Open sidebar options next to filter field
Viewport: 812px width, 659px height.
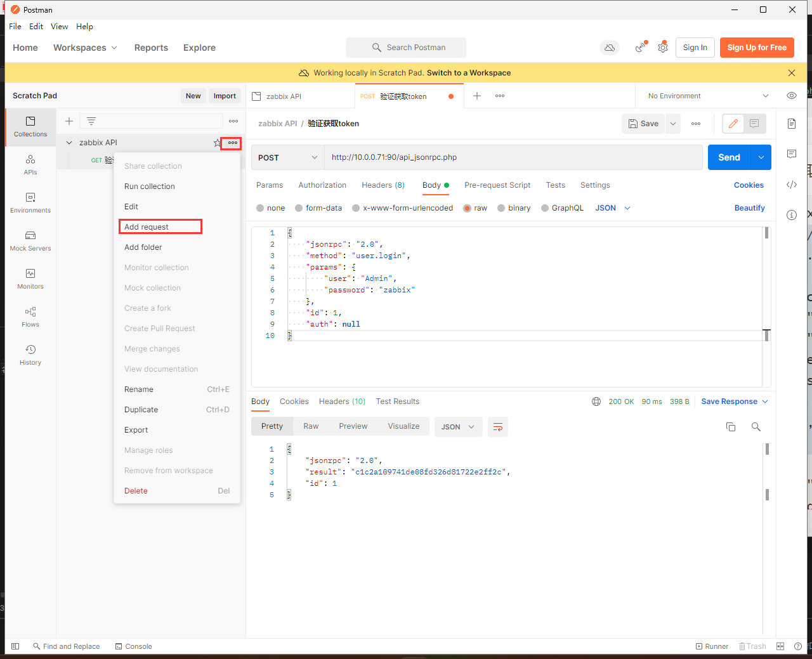233,121
